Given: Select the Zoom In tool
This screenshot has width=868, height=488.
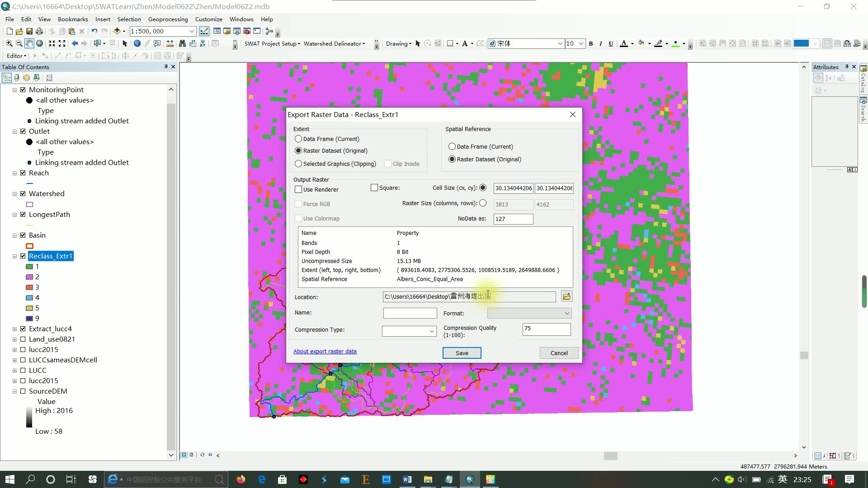Looking at the screenshot, I should pyautogui.click(x=9, y=43).
